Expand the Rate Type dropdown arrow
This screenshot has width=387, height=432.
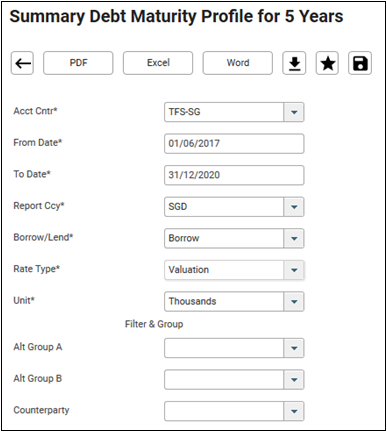(x=294, y=270)
